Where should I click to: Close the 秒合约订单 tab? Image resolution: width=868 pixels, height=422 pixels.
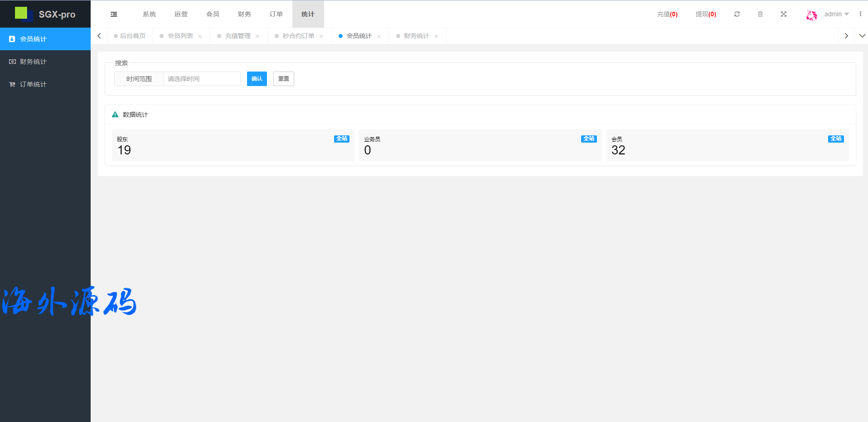point(321,36)
